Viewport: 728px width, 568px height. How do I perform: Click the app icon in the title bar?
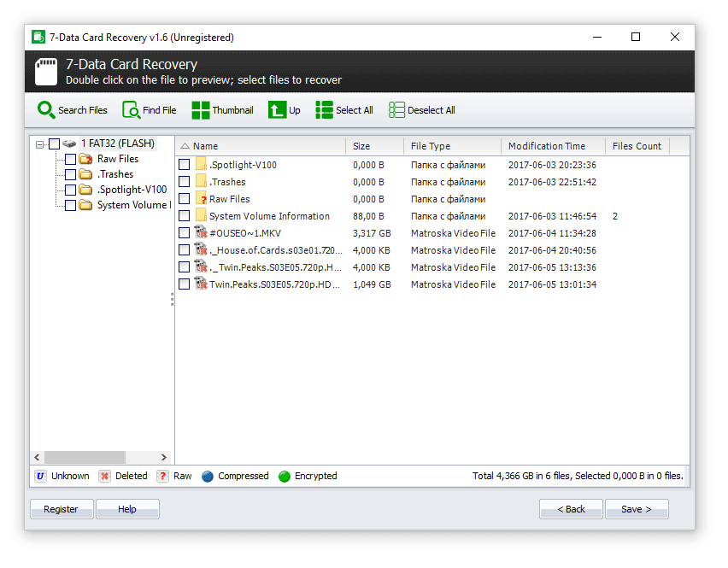point(38,37)
